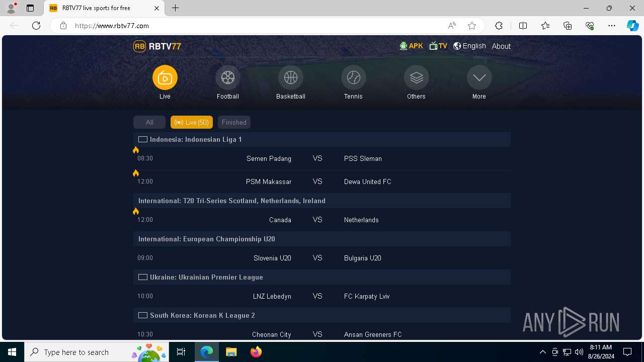644x362 pixels.
Task: Click the flag icon beside South Korea league
Action: (143, 315)
